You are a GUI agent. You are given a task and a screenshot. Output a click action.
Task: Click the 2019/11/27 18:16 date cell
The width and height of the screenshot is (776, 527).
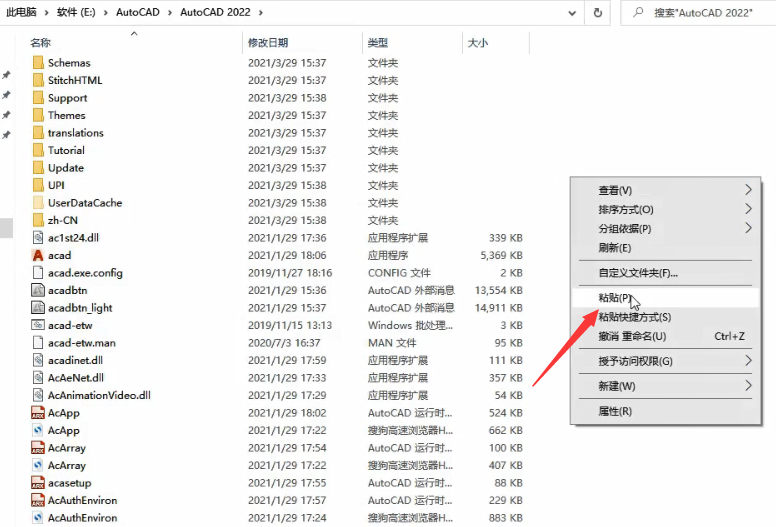pos(290,273)
